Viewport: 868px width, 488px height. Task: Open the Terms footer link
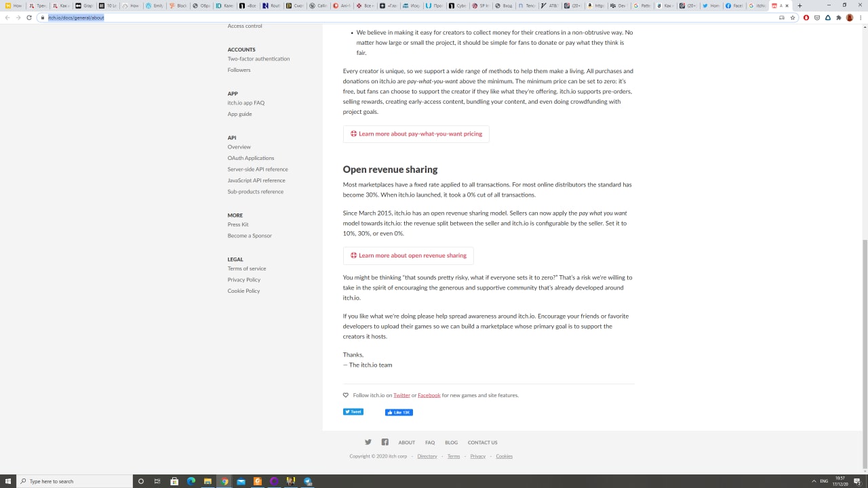pyautogui.click(x=454, y=456)
